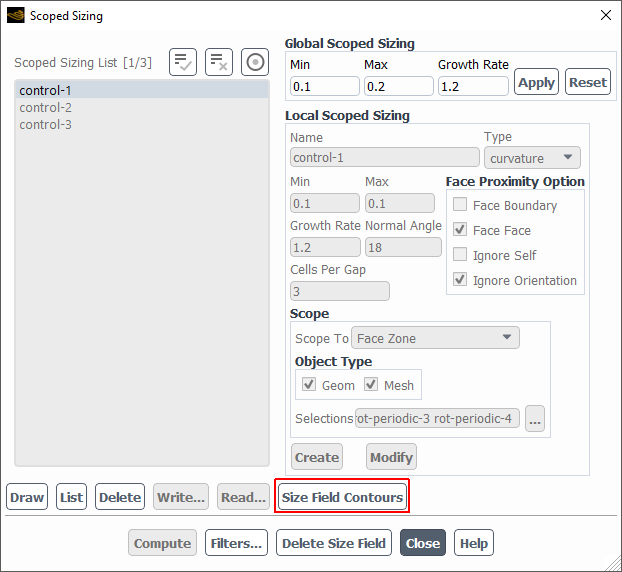Toggle the Face Boundary checkbox
Image resolution: width=622 pixels, height=572 pixels.
tap(460, 205)
